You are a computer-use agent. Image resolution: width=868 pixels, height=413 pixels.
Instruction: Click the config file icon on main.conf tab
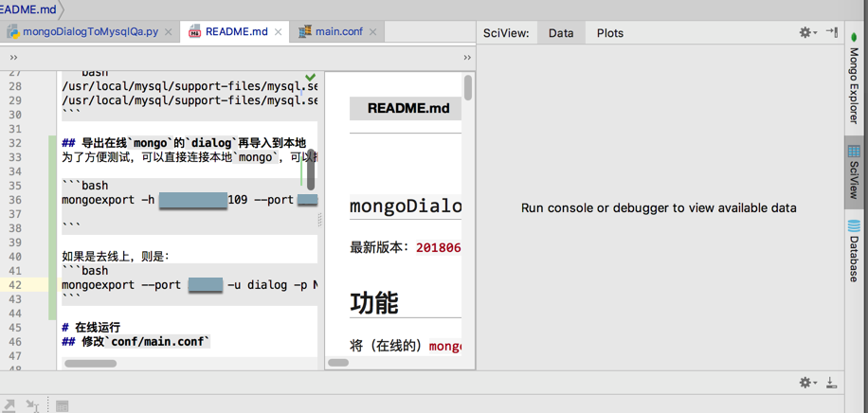pos(305,32)
